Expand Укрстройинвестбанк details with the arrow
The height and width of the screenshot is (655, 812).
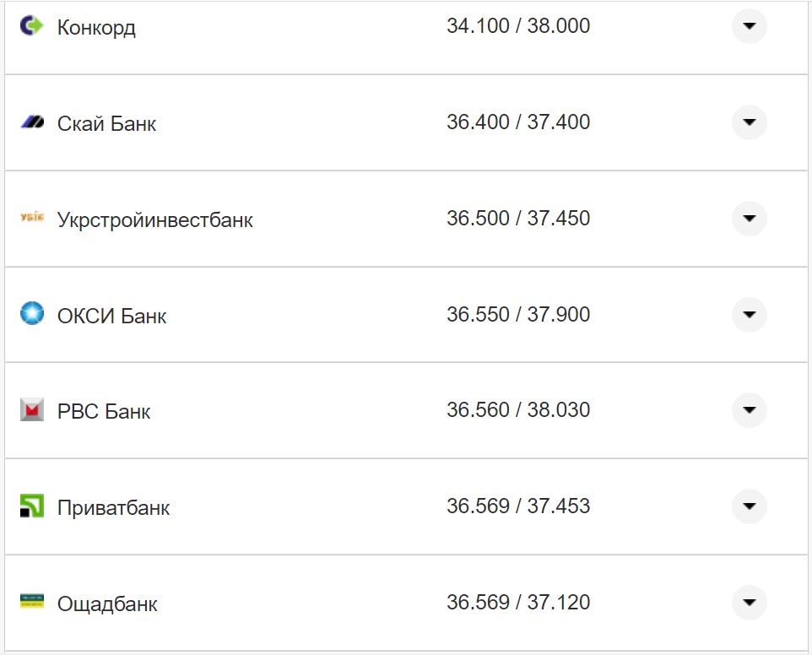pos(749,219)
